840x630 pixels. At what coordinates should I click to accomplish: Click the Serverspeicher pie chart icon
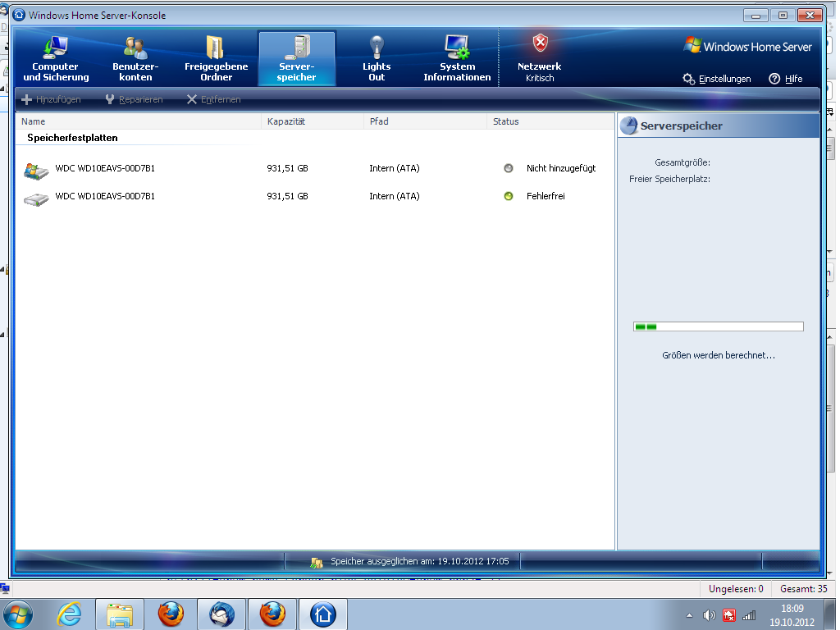[629, 126]
